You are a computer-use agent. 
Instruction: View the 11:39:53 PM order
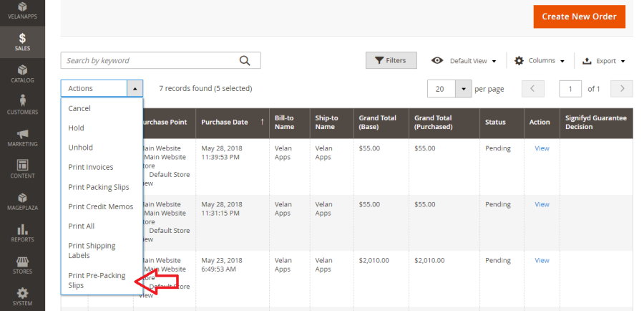542,148
